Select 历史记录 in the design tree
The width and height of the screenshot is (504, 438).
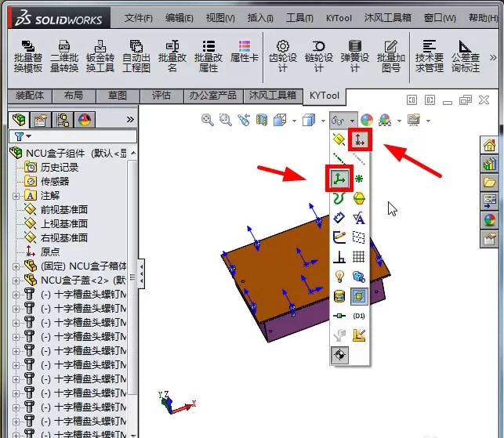[x=59, y=168]
